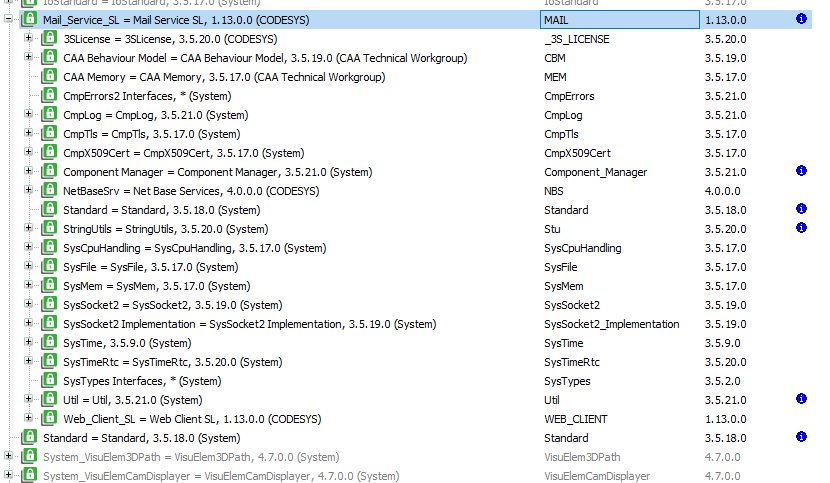Click the blue info icon in StringUtils row
Image resolution: width=830 pixels, height=483 pixels.
801,229
